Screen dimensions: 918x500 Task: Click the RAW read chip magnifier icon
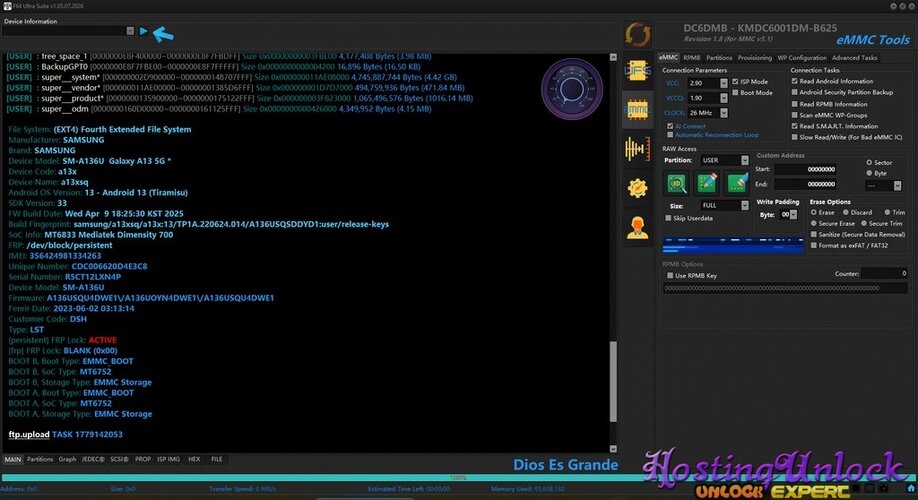[x=677, y=183]
